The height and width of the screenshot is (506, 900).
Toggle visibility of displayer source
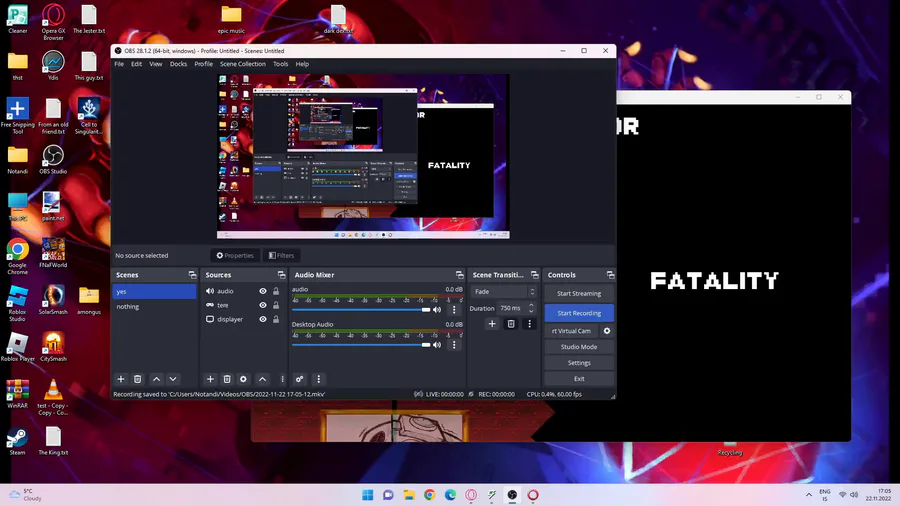pos(263,320)
